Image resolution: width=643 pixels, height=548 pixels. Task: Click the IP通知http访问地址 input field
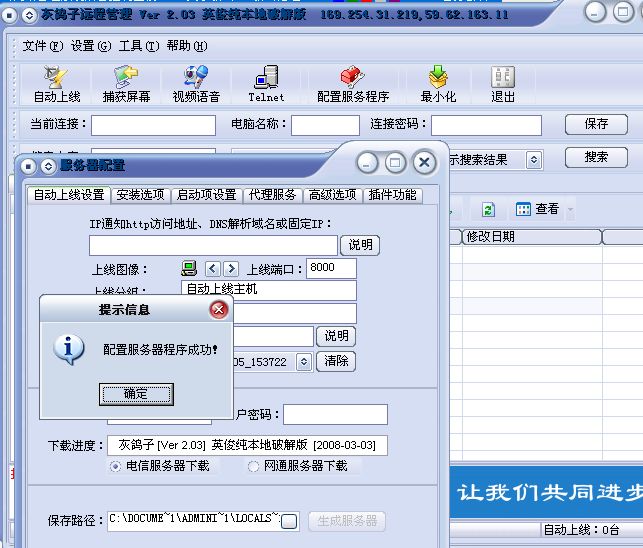point(213,245)
